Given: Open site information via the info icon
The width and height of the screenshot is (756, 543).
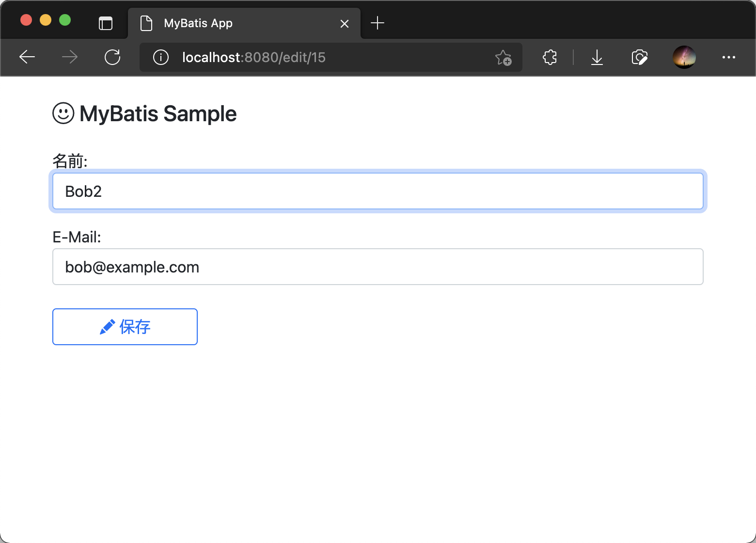Looking at the screenshot, I should point(160,57).
